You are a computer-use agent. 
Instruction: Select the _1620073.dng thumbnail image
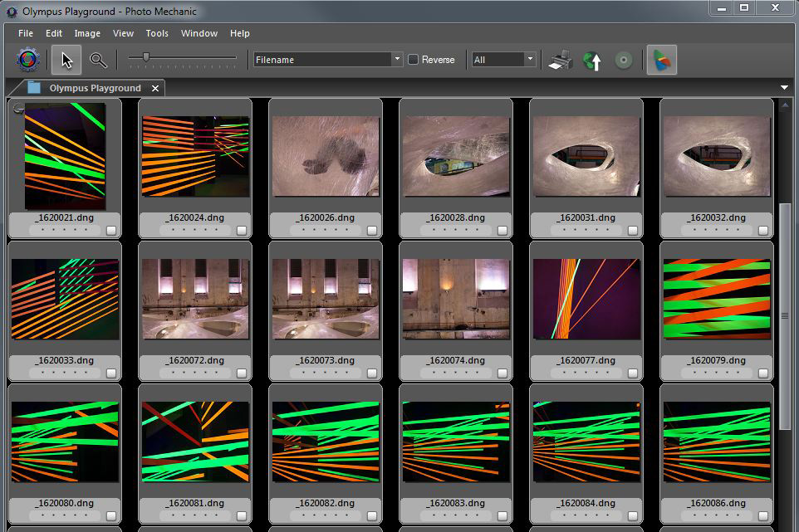(x=326, y=299)
